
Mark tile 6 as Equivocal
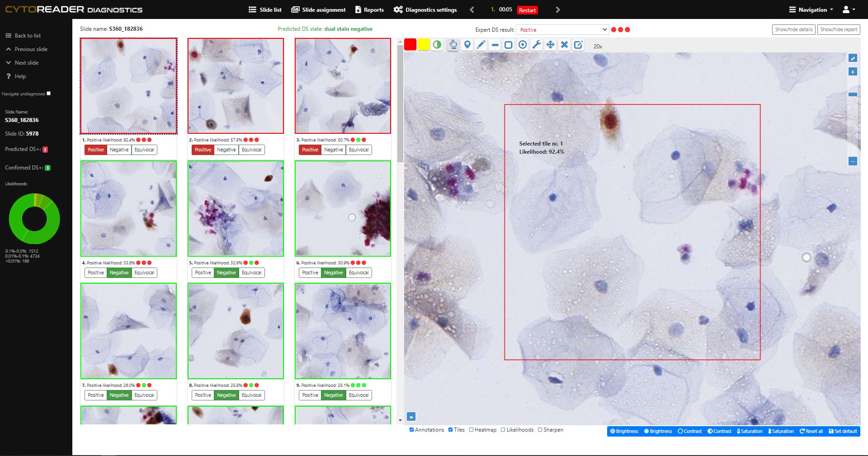click(x=359, y=273)
